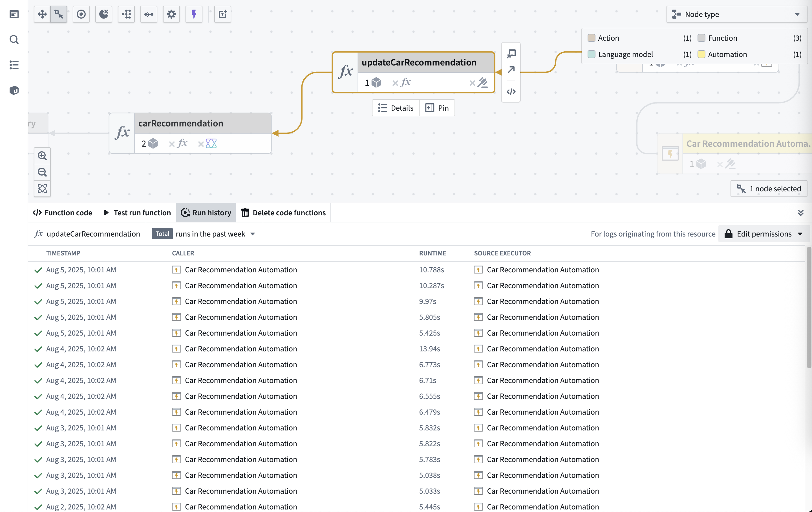The height and width of the screenshot is (512, 812).
Task: Zoom in using the magnifier plus control
Action: pos(42,156)
